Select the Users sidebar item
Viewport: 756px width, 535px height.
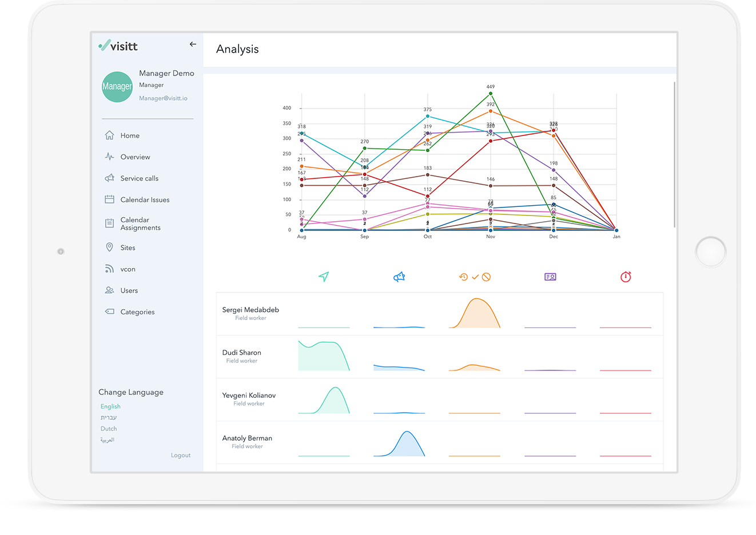(129, 290)
